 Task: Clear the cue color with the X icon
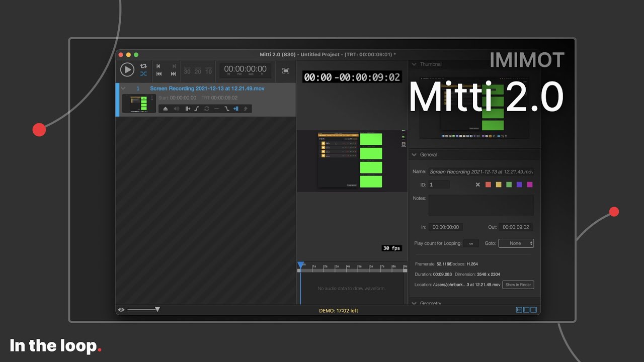pos(478,185)
